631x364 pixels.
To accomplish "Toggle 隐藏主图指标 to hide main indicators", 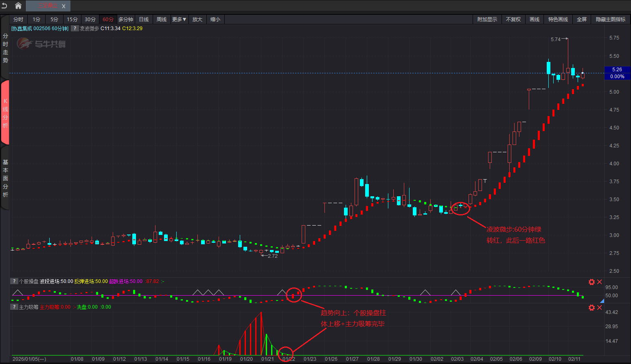I will point(610,20).
